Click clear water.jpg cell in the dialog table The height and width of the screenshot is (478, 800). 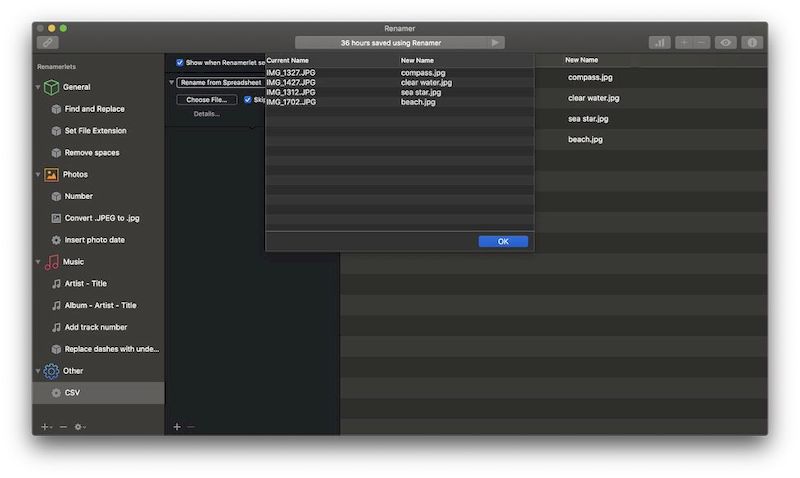pos(426,83)
